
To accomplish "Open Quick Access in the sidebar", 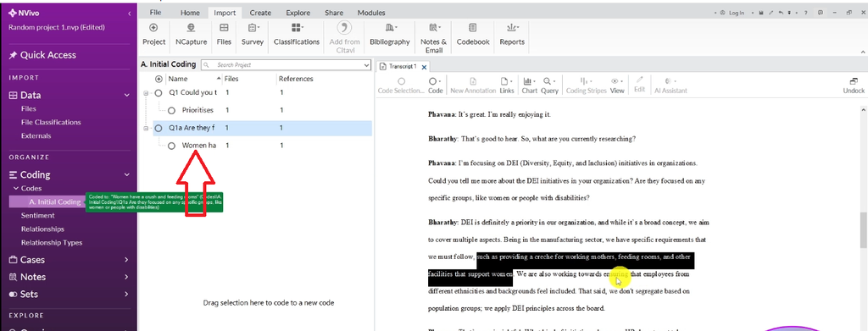I will pyautogui.click(x=42, y=55).
